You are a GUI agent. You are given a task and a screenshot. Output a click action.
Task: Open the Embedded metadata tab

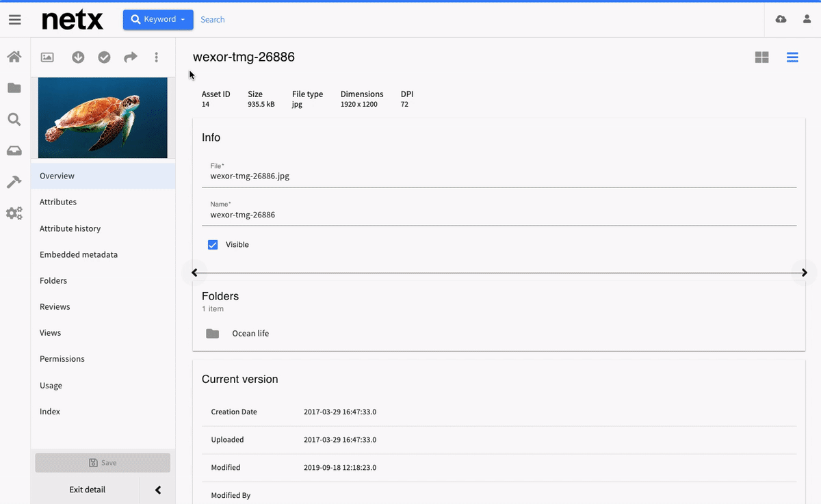(79, 255)
